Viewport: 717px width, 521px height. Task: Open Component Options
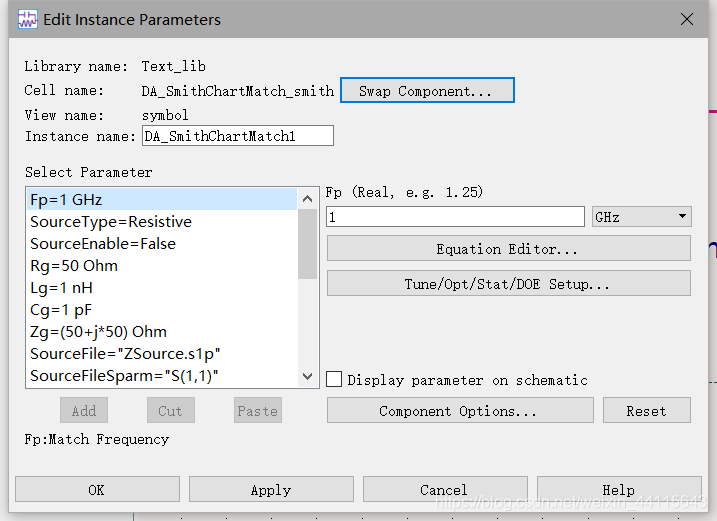[x=460, y=410]
